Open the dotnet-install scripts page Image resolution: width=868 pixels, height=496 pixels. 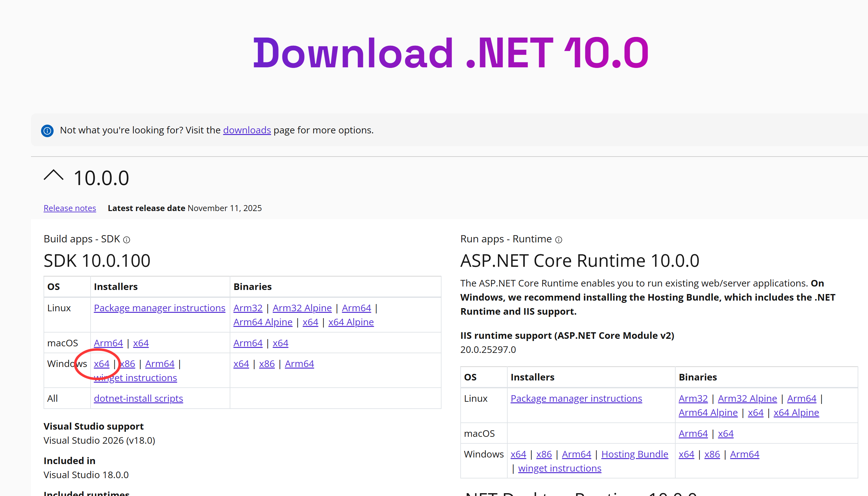[x=139, y=398]
